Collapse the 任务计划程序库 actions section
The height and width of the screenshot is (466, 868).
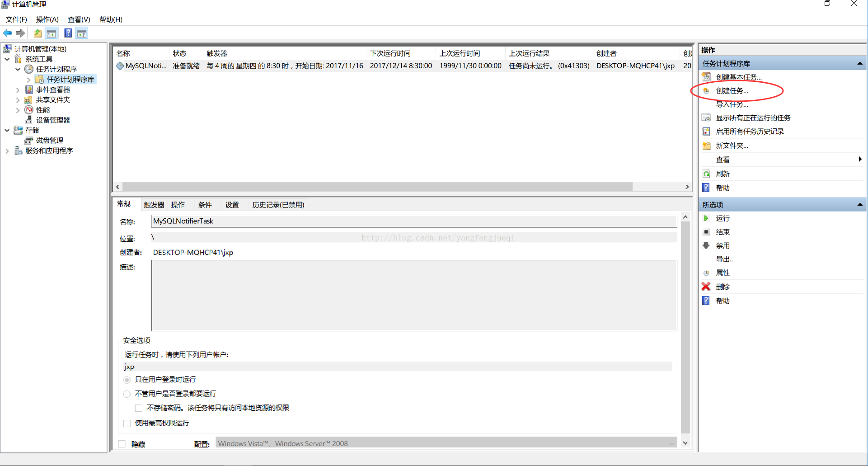[860, 64]
